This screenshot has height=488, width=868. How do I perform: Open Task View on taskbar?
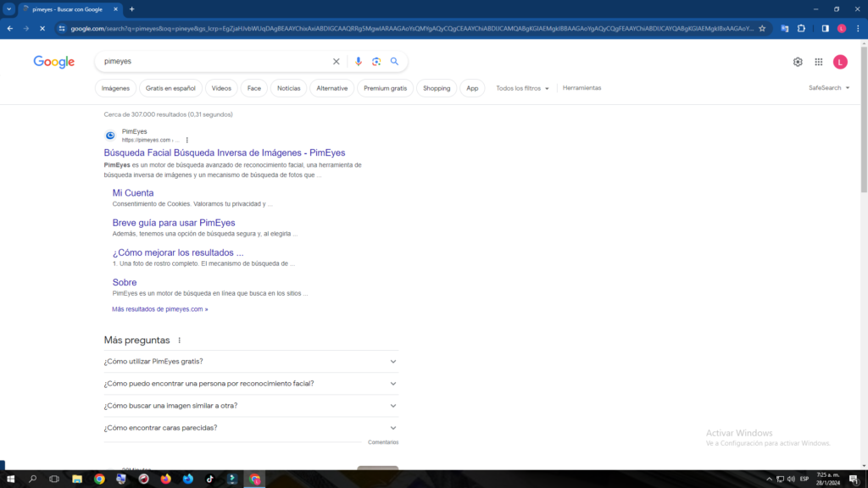click(54, 480)
